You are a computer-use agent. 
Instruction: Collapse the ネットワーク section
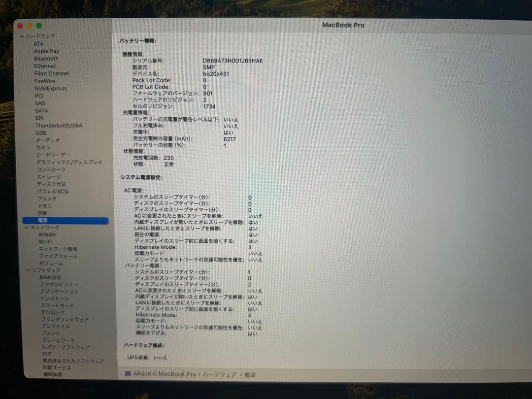pyautogui.click(x=28, y=228)
